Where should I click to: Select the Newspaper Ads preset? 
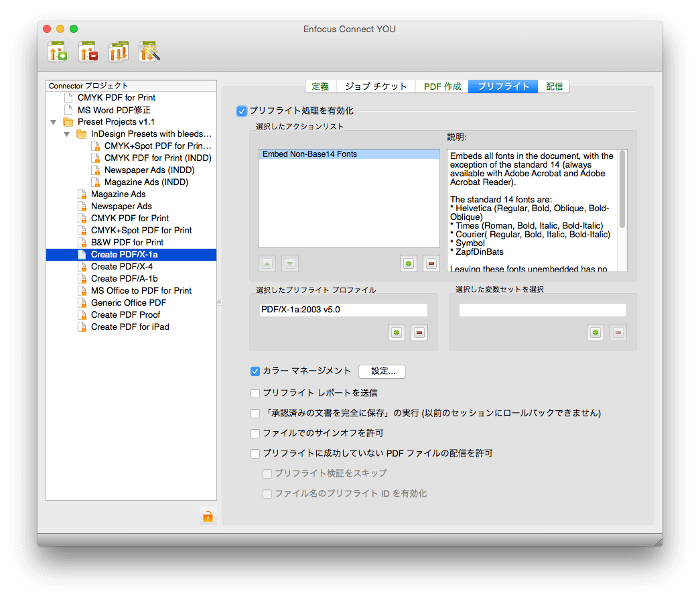(x=121, y=206)
